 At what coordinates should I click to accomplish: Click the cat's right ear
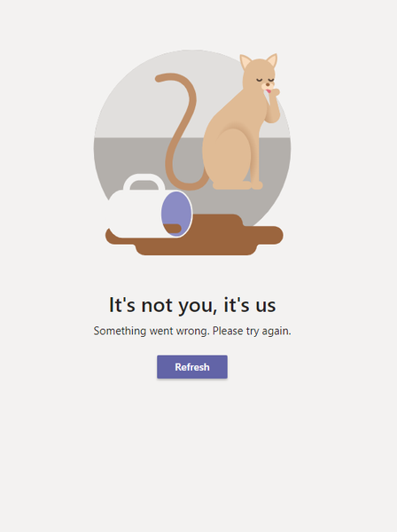(272, 60)
